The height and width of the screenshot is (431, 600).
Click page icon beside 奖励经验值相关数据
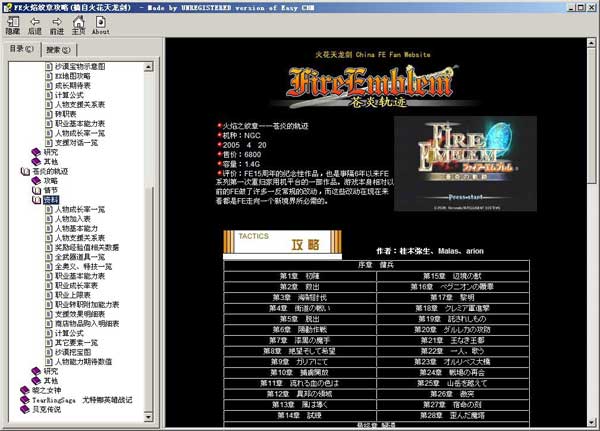pos(49,247)
